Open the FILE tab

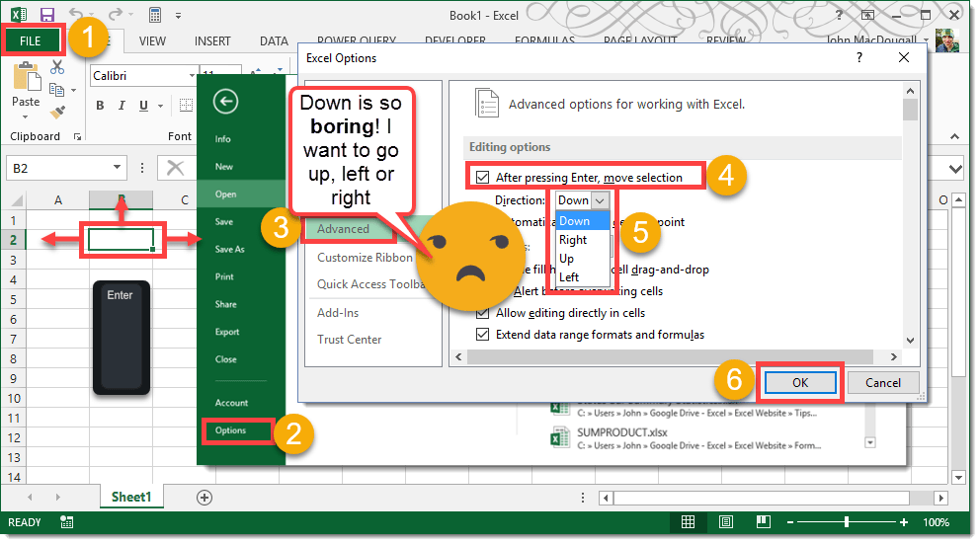coord(30,41)
